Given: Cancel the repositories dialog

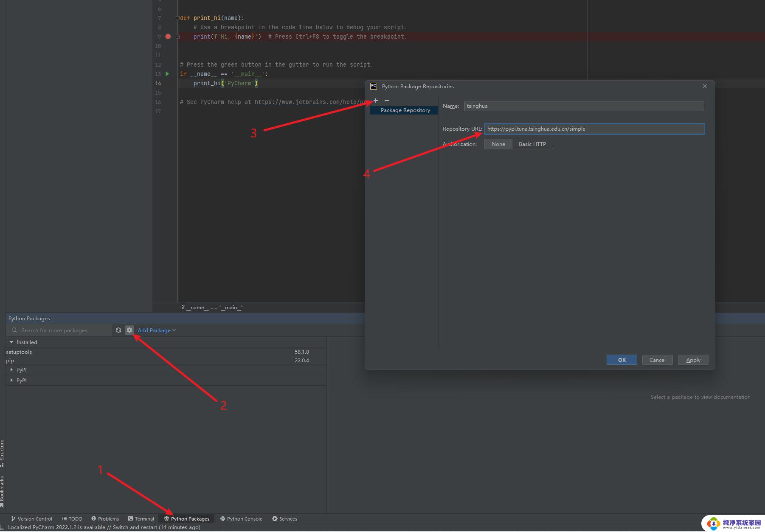Looking at the screenshot, I should point(658,360).
